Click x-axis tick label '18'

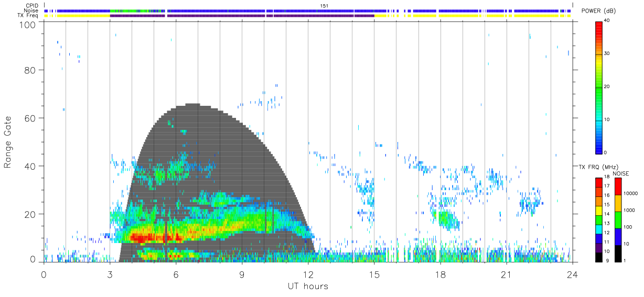441,275
